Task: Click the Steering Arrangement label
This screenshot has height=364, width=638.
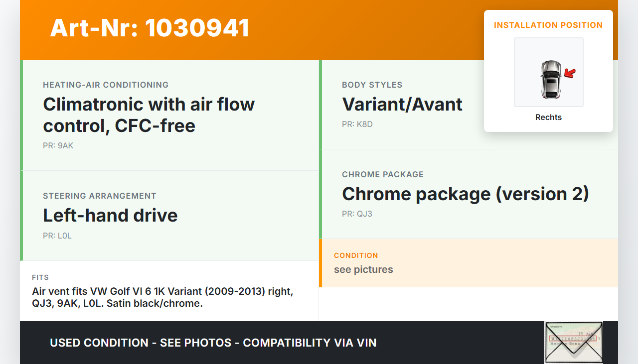Action: [100, 196]
